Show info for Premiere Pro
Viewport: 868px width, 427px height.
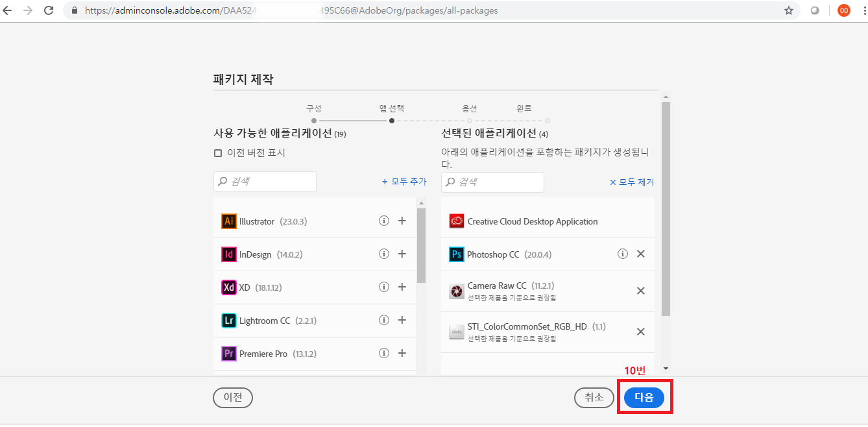tap(383, 353)
